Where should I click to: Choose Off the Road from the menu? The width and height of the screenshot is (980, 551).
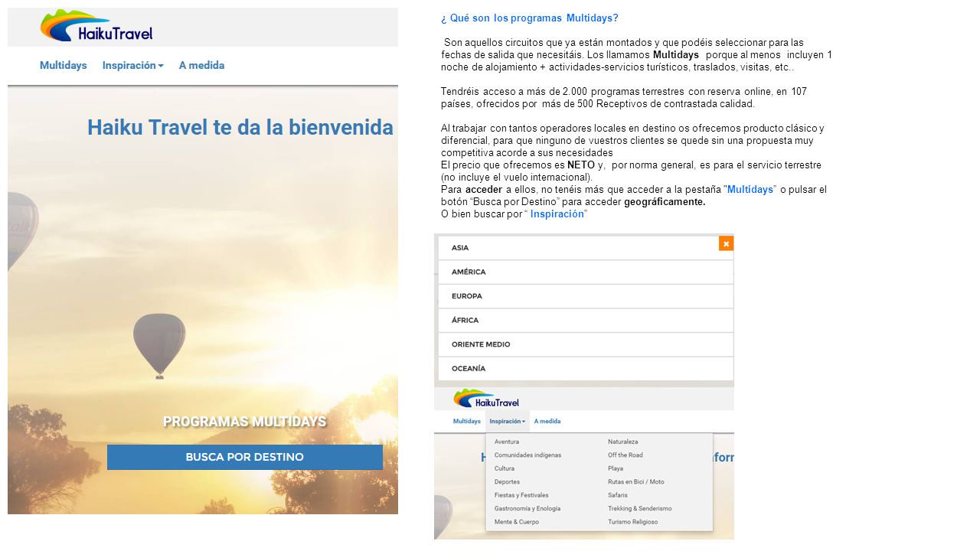pyautogui.click(x=626, y=455)
